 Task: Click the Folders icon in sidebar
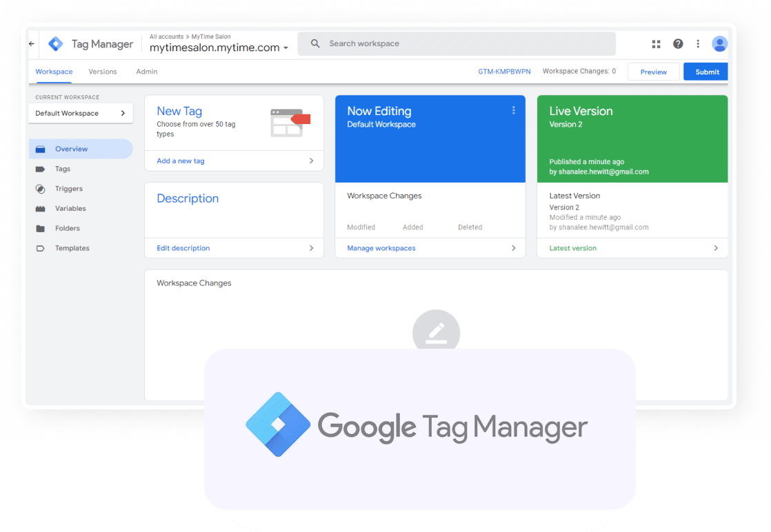[x=40, y=228]
